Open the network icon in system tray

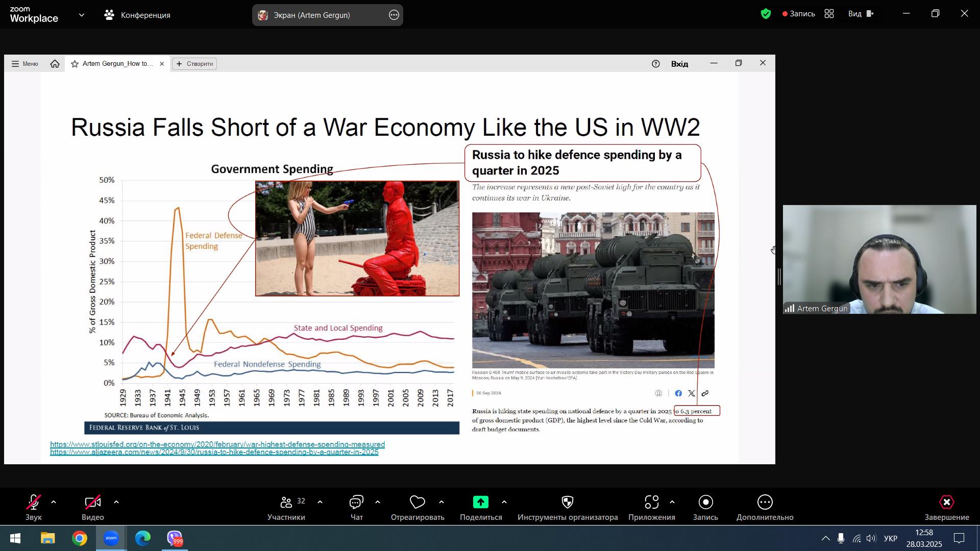[856, 539]
